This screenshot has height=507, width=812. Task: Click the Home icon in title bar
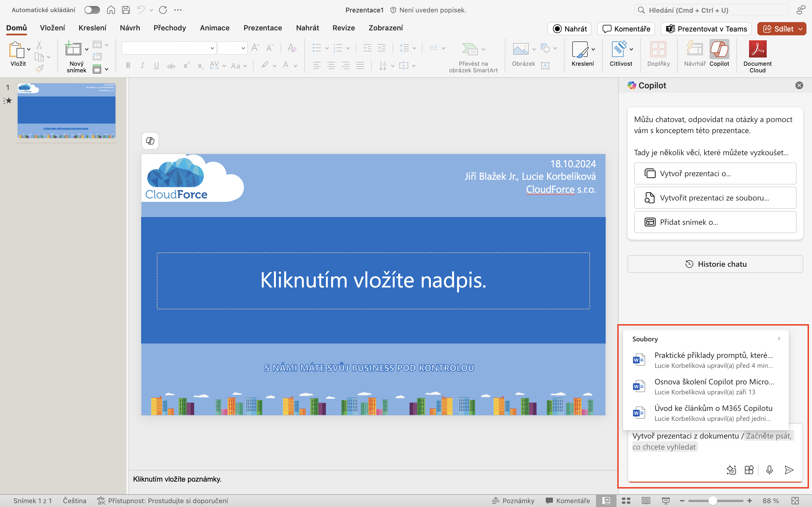[x=111, y=10]
